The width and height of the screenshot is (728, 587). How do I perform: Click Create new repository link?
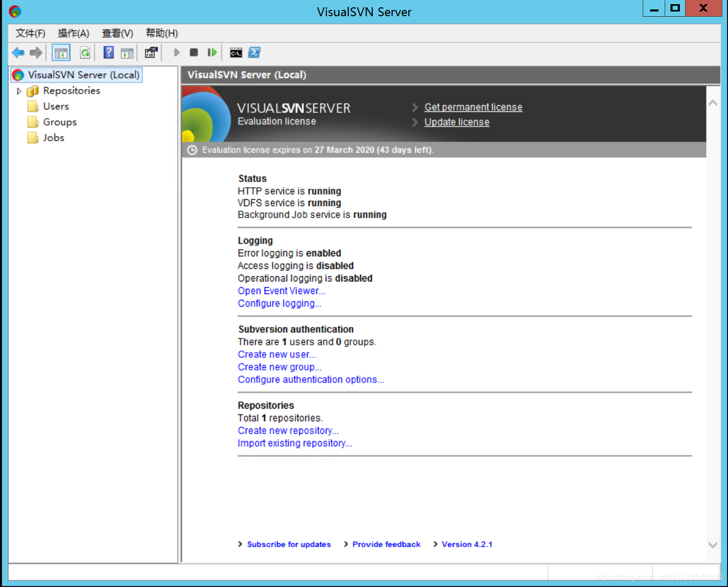tap(288, 431)
